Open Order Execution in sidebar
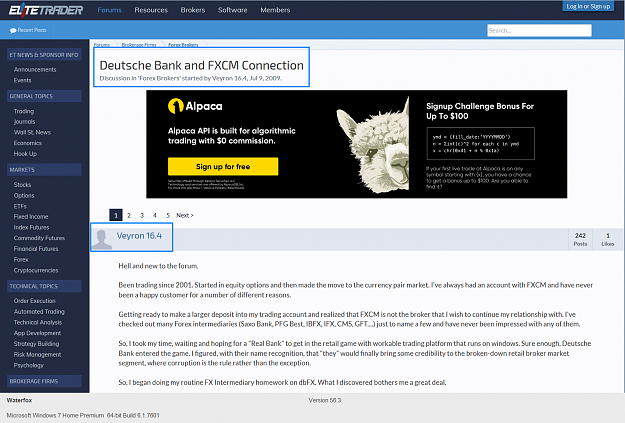Viewport: 625px width, 423px height. [35, 301]
